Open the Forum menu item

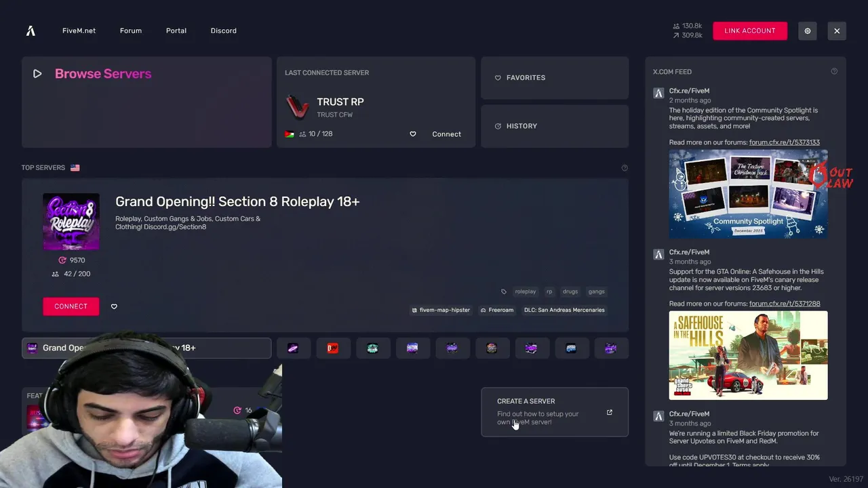[131, 30]
